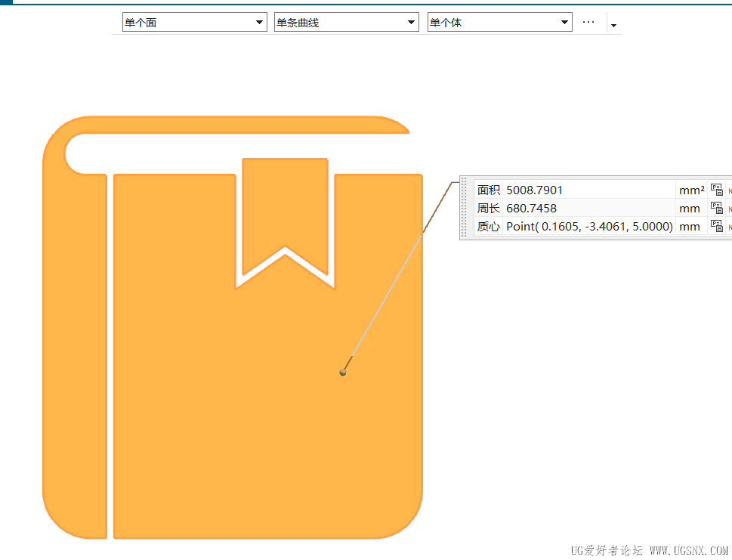Click the dotted grip handle of measurement panel
Image resolution: width=732 pixels, height=560 pixels.
[x=464, y=208]
